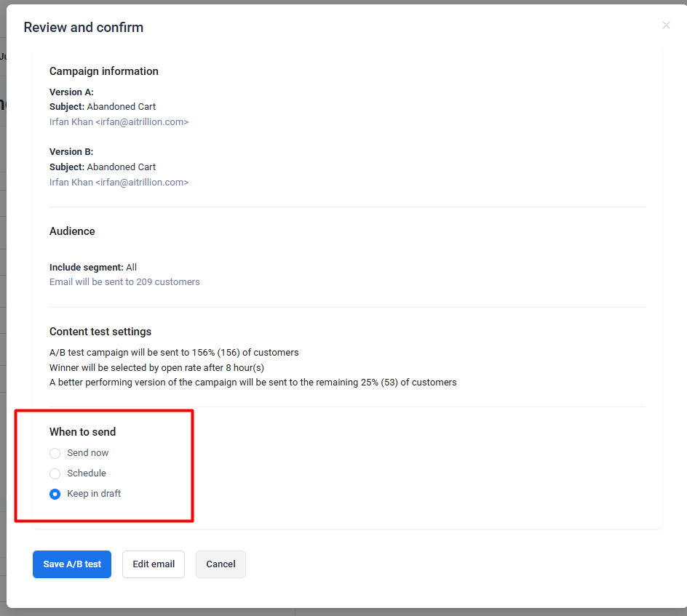Click the 209 customers recipient count text
Image resolution: width=687 pixels, height=616 pixels.
(x=124, y=282)
